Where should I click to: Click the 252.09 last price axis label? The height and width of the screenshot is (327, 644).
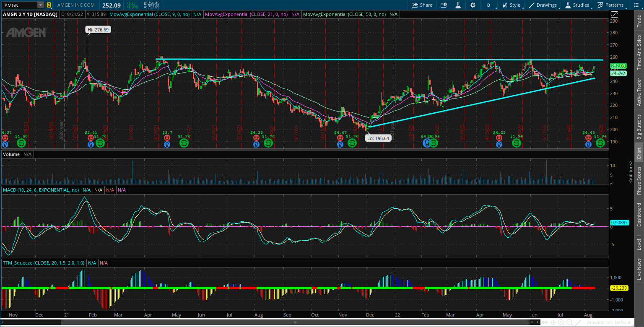618,66
